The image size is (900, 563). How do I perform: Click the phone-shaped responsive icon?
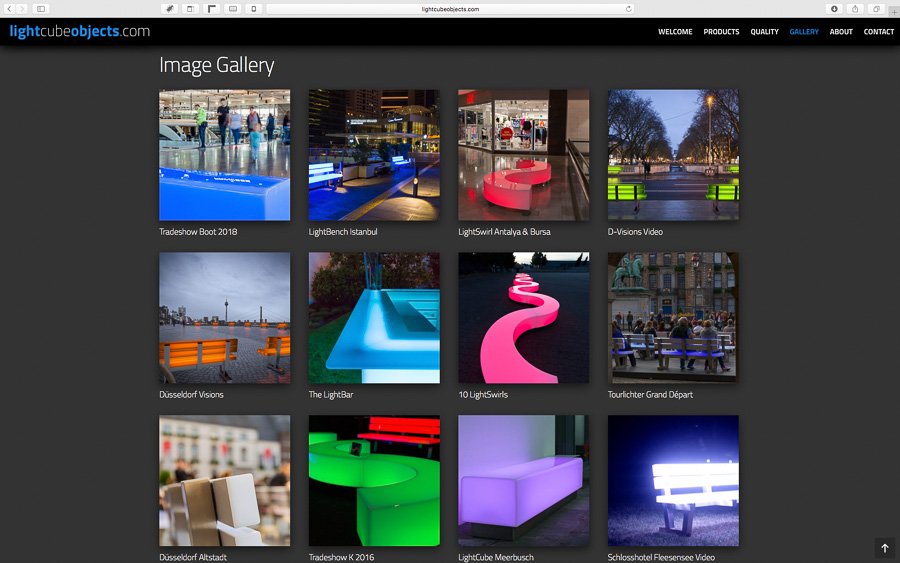(253, 9)
